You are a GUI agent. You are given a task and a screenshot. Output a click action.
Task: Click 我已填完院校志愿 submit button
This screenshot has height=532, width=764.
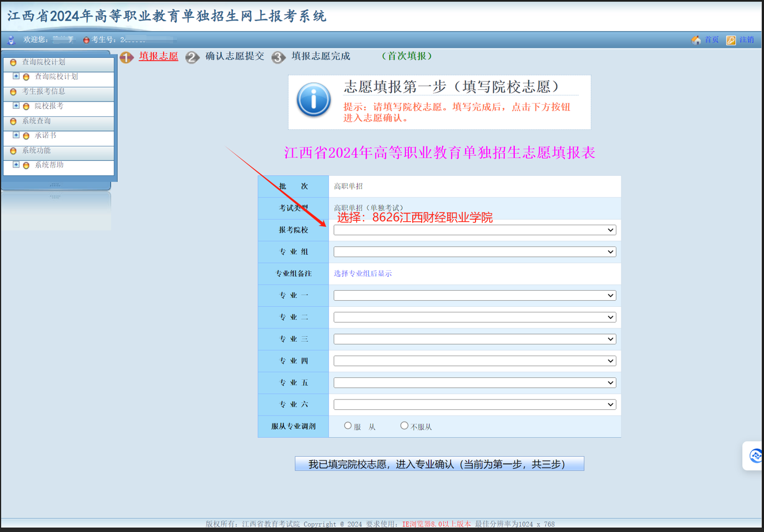pyautogui.click(x=439, y=464)
